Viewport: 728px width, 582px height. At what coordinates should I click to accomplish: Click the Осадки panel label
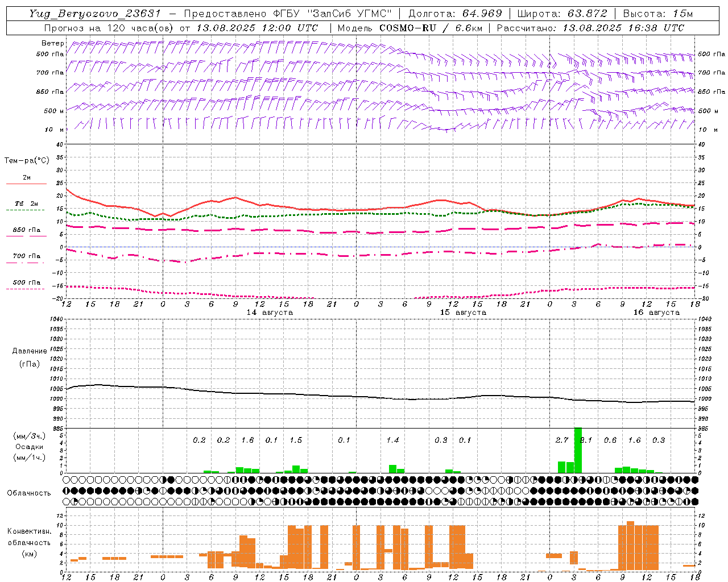[30, 447]
